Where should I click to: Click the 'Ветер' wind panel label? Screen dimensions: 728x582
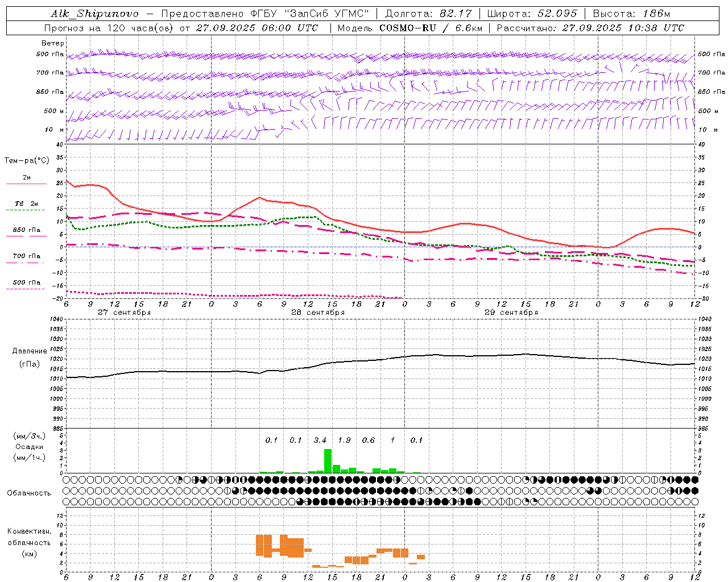pos(53,43)
